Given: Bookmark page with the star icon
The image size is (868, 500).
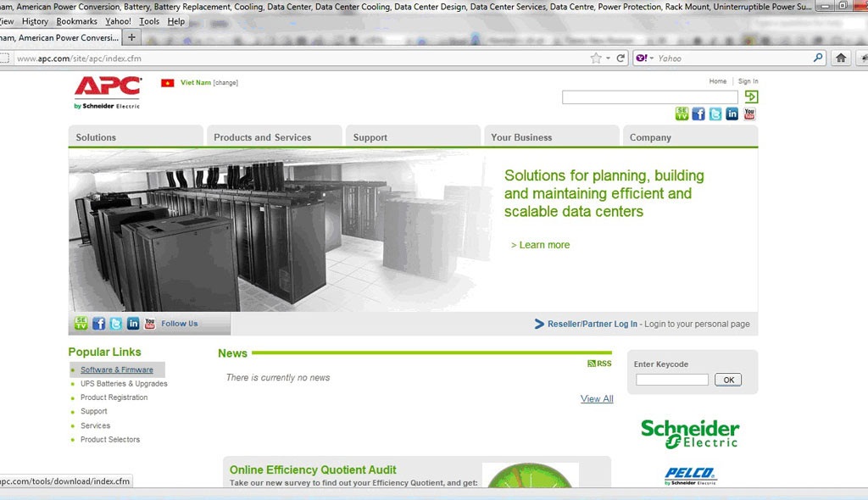Looking at the screenshot, I should tap(596, 58).
